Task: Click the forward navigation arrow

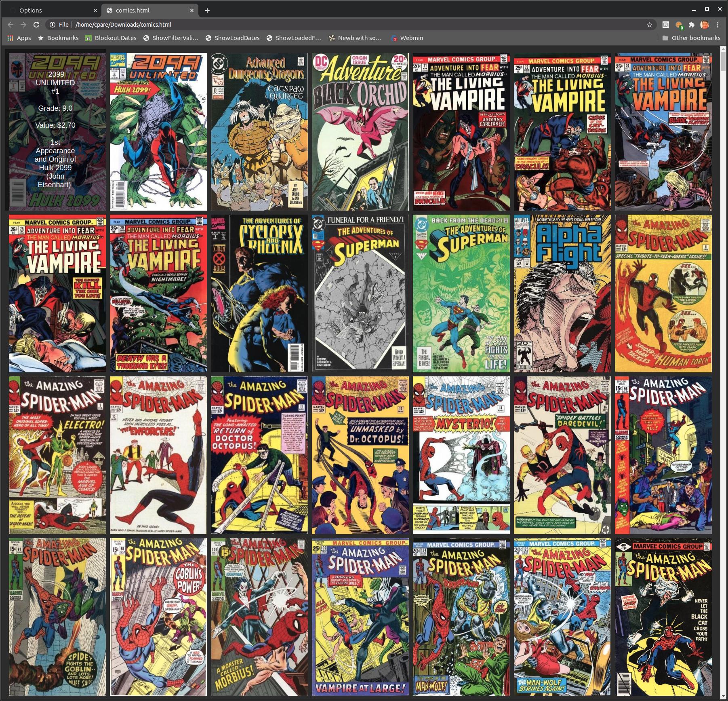Action: point(23,25)
